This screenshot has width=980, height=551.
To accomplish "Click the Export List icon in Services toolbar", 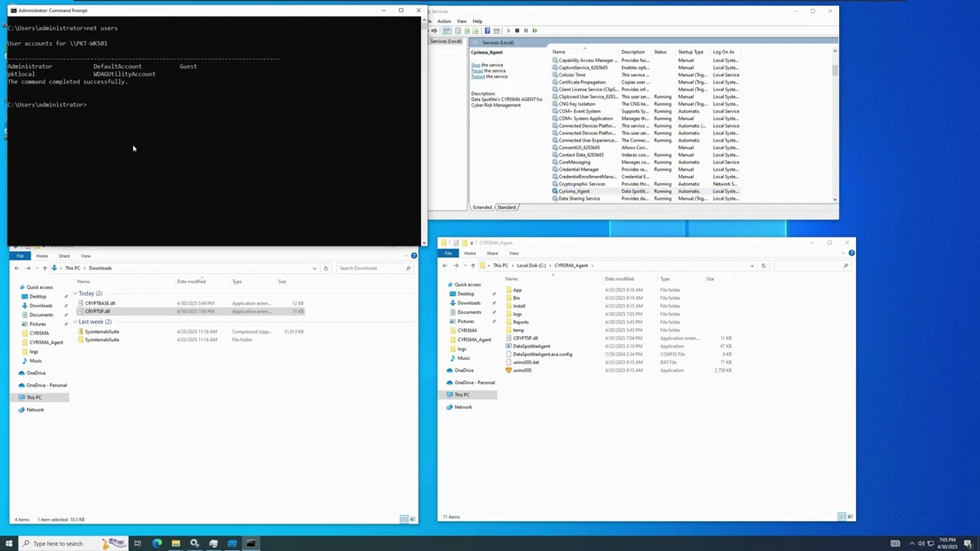I will [x=475, y=31].
